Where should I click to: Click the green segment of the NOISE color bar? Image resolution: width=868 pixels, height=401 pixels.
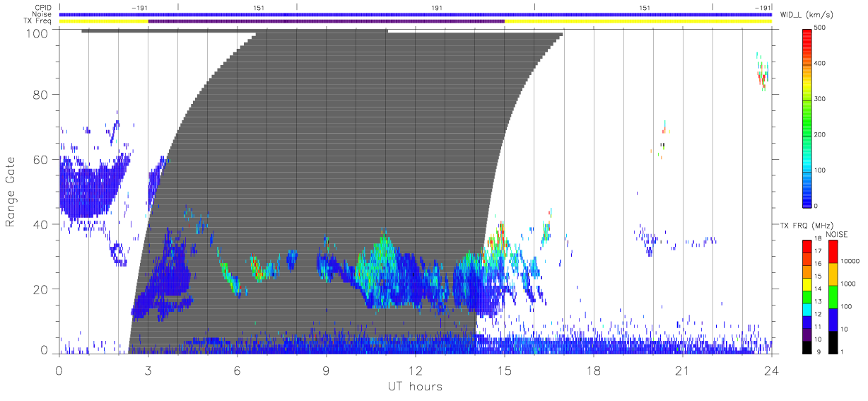(833, 296)
